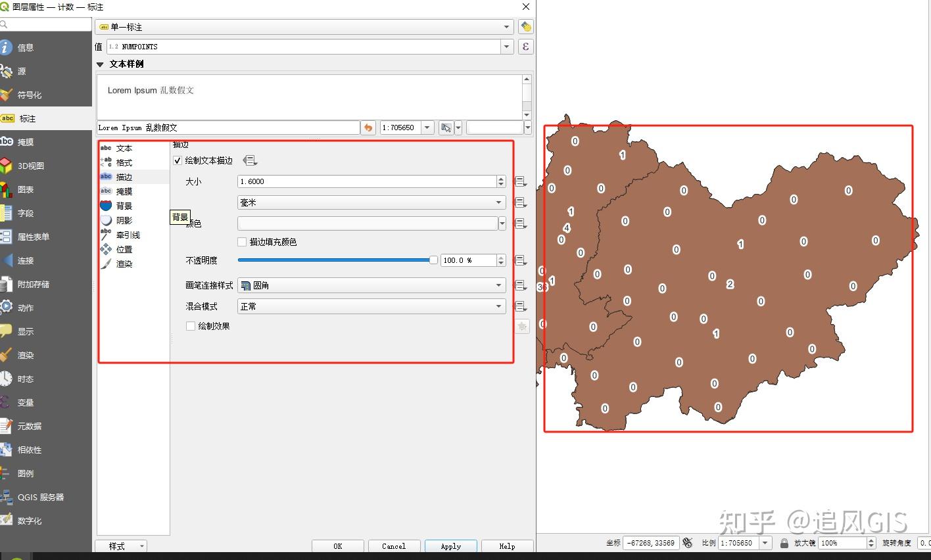The width and height of the screenshot is (931, 560).
Task: Expand the 画笔连接样式 圆角 dropdown
Action: [x=371, y=285]
